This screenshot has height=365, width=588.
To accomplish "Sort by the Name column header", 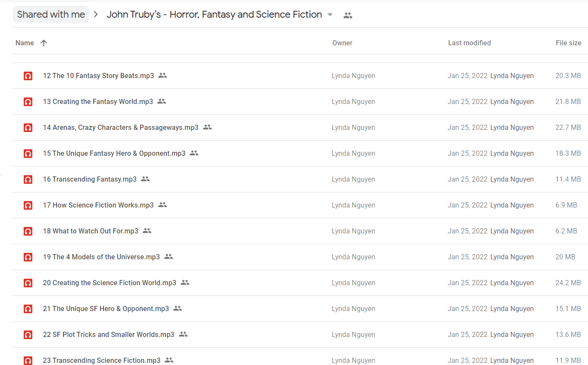I will 25,43.
